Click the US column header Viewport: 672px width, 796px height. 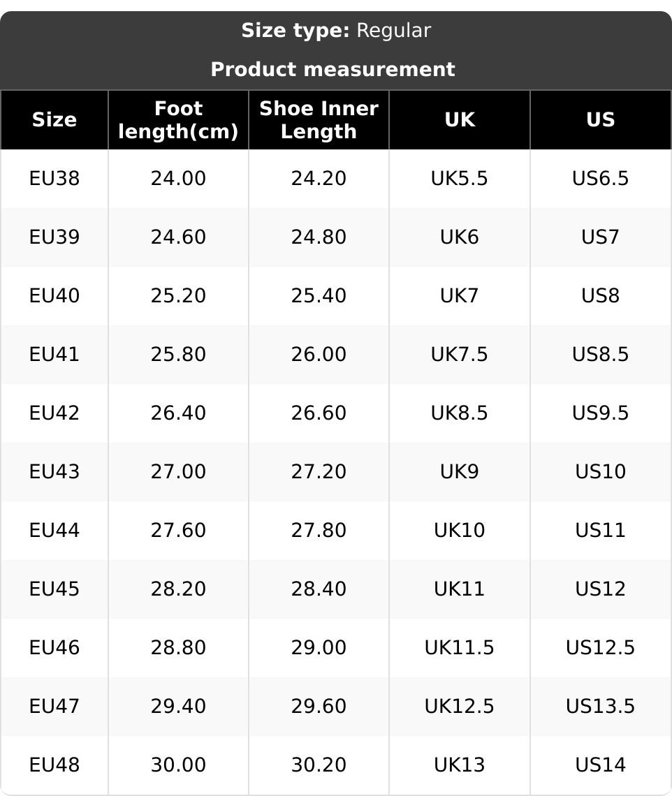point(601,120)
